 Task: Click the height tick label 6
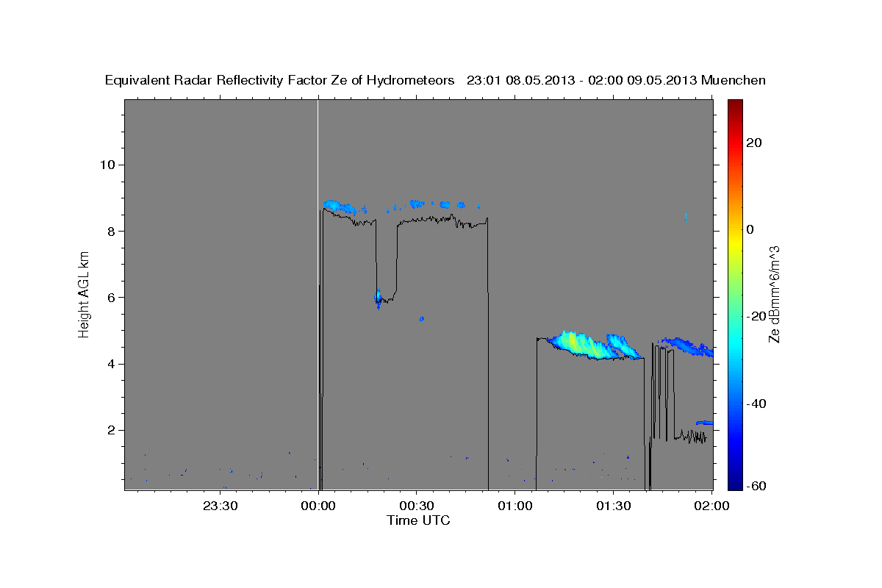[x=110, y=298]
